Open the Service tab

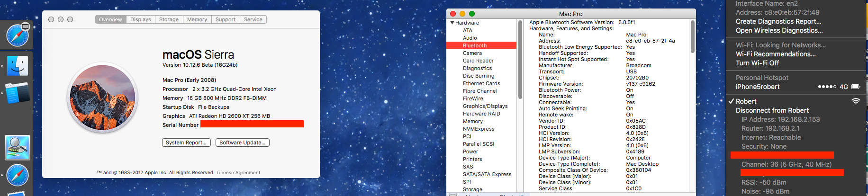253,19
